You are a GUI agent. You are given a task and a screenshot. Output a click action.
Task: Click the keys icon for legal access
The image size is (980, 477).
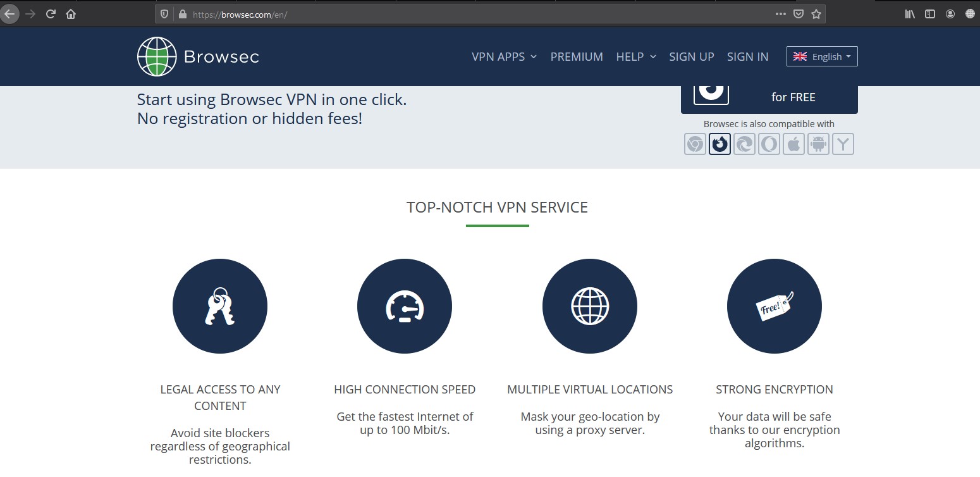pyautogui.click(x=220, y=306)
